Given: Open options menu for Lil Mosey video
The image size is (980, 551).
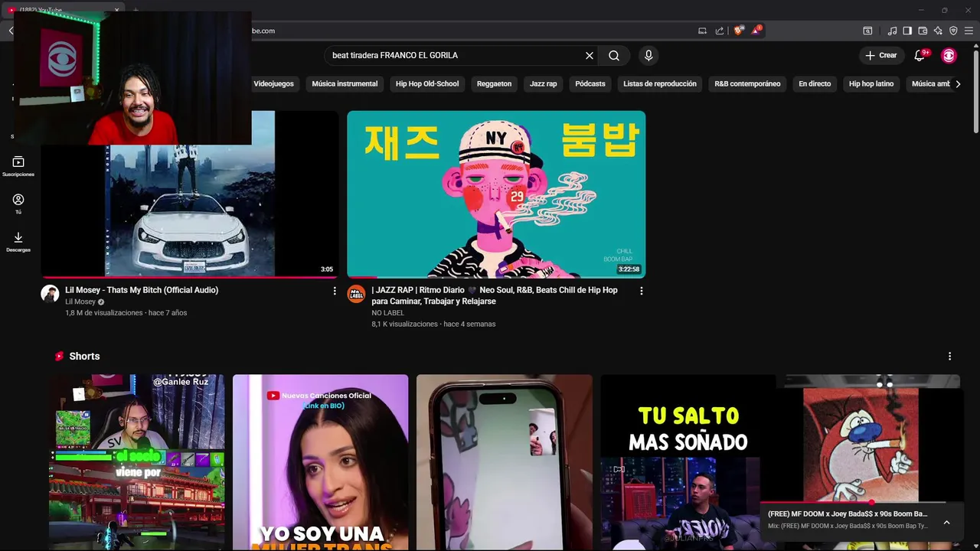Looking at the screenshot, I should (335, 291).
